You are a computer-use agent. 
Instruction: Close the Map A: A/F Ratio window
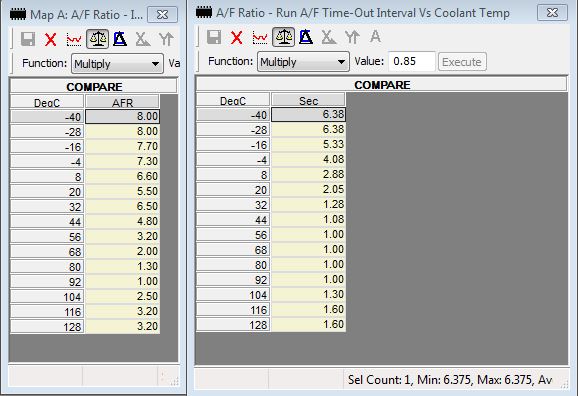[162, 15]
